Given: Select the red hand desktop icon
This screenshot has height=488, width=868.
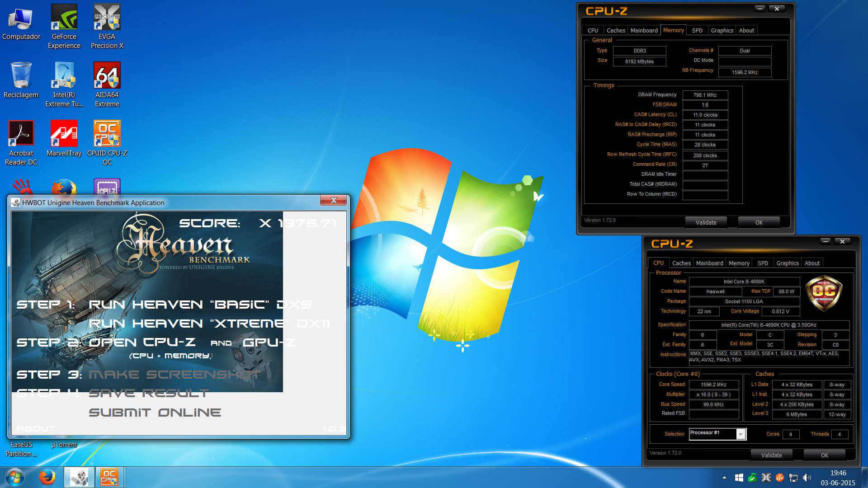Looking at the screenshot, I should (22, 187).
